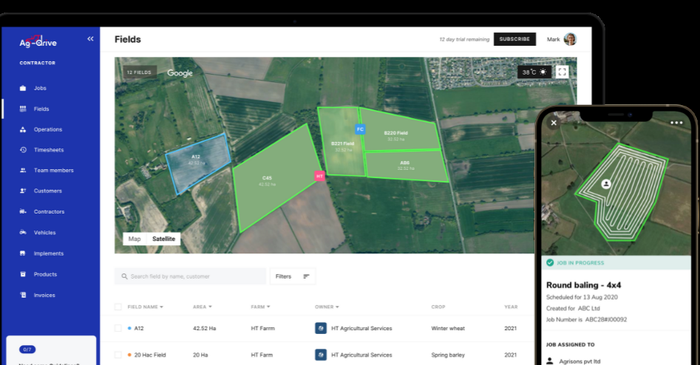Tick the select-all checkbox in table header
Image resolution: width=700 pixels, height=365 pixels.
pos(118,307)
